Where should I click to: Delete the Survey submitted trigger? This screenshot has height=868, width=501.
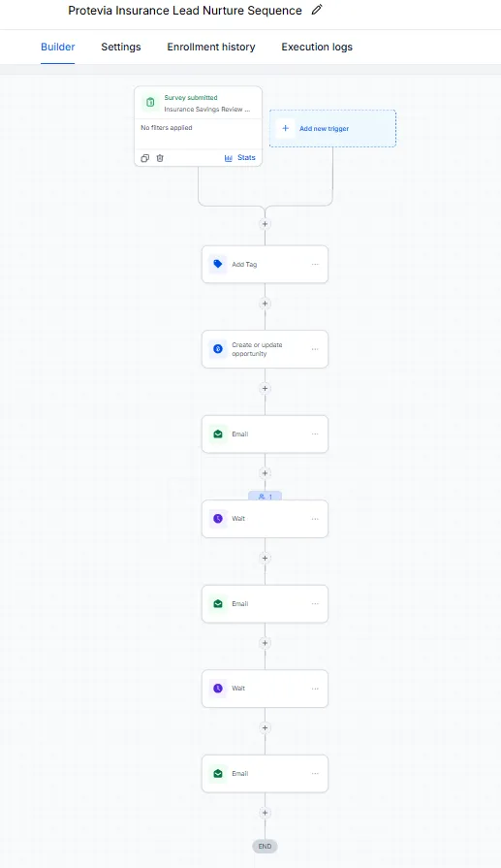160,158
